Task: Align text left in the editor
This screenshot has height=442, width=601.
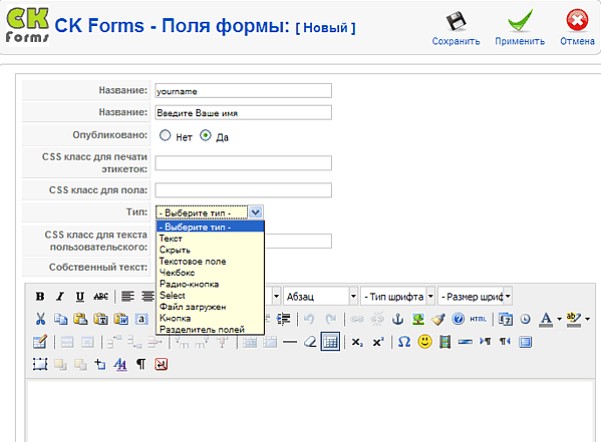Action: [x=128, y=296]
